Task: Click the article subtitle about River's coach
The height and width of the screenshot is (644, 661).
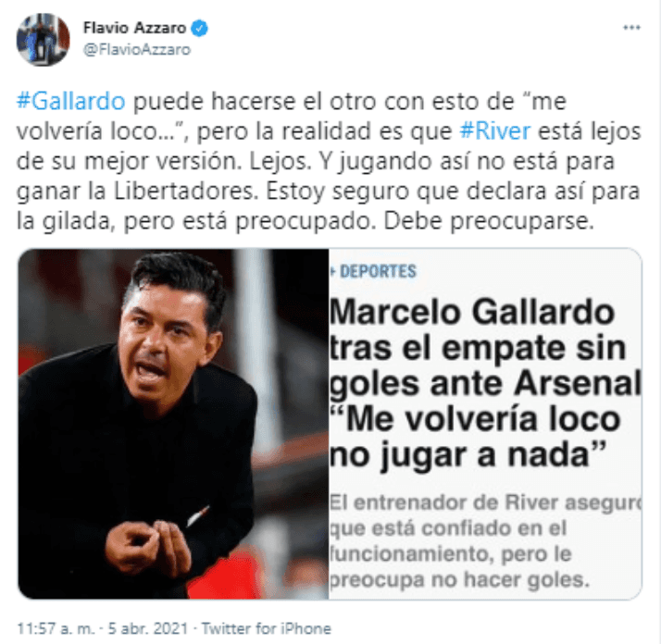Action: tap(485, 541)
